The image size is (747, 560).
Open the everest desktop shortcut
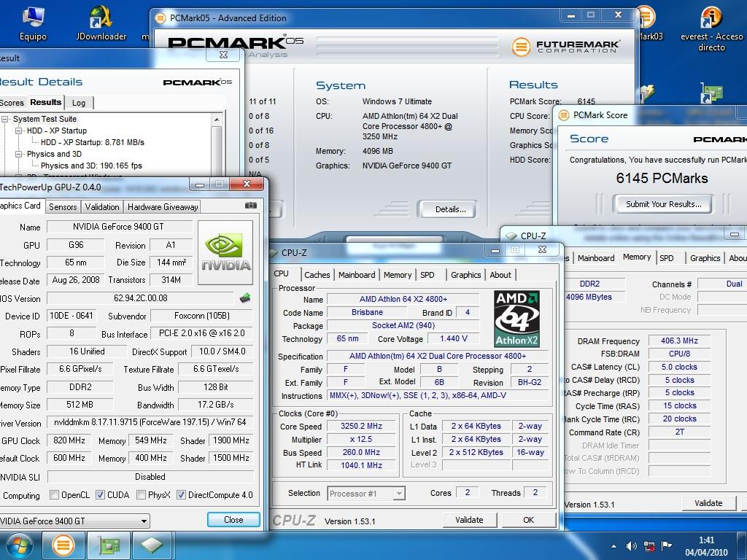coord(711,28)
